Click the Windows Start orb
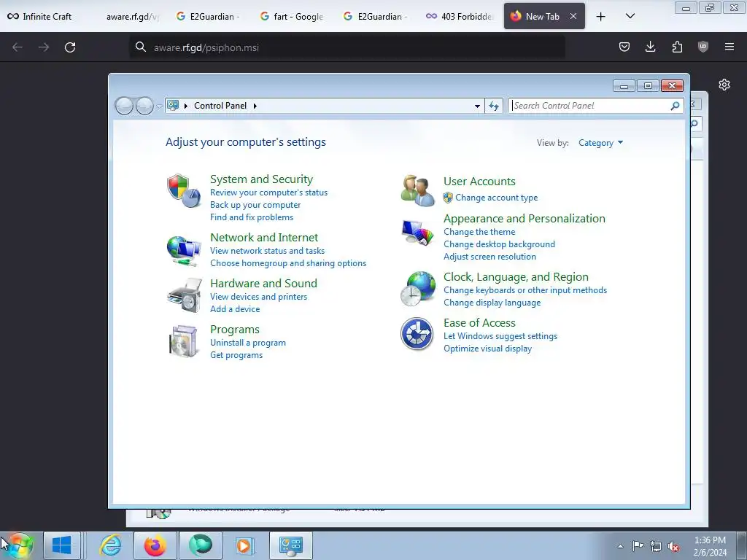Viewport: 747px width, 560px height. pyautogui.click(x=20, y=545)
